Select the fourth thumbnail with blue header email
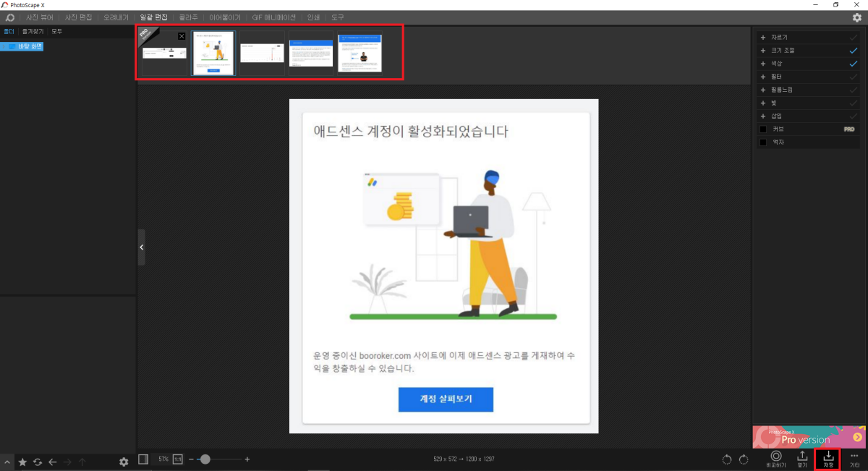Image resolution: width=868 pixels, height=471 pixels. pyautogui.click(x=311, y=53)
